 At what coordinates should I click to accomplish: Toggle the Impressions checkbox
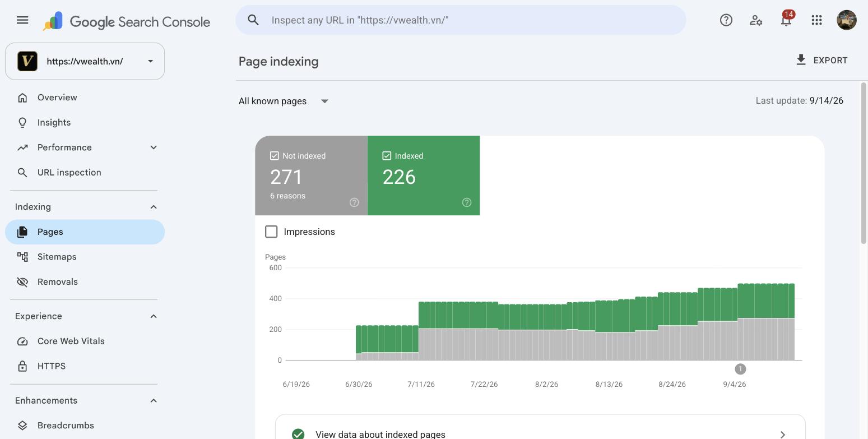271,232
